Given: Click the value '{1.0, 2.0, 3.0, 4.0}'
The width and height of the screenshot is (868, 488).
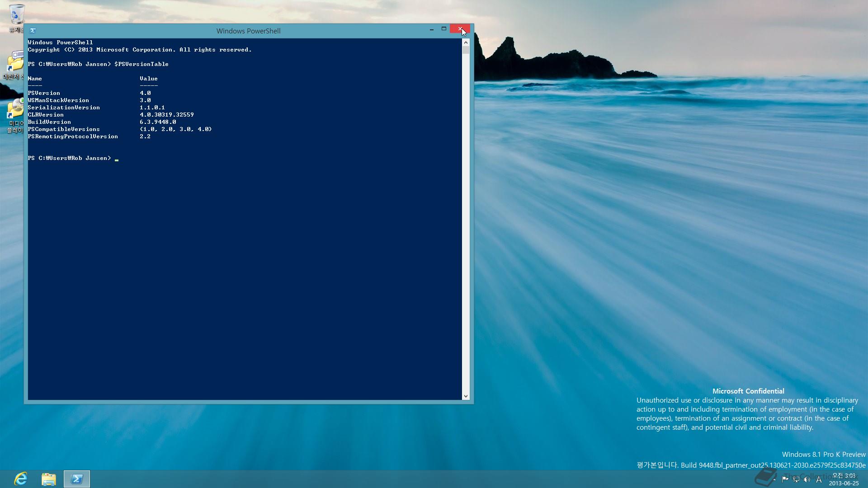Looking at the screenshot, I should tap(176, 129).
